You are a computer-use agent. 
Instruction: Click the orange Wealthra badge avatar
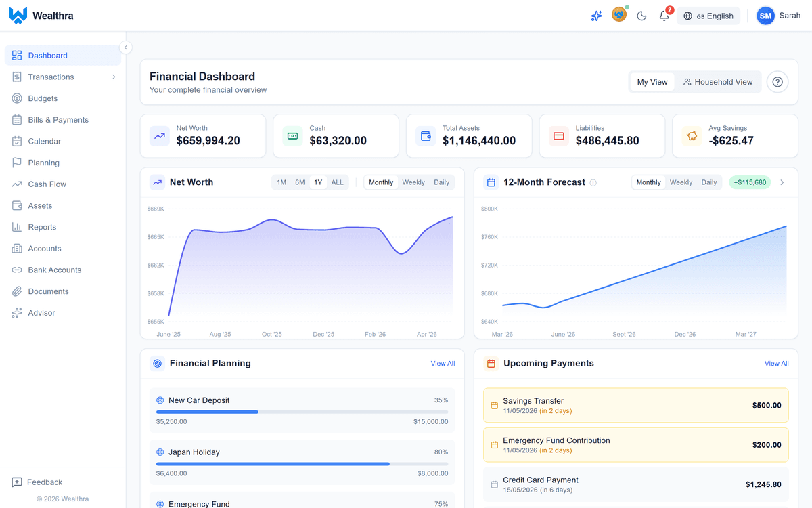tap(619, 14)
